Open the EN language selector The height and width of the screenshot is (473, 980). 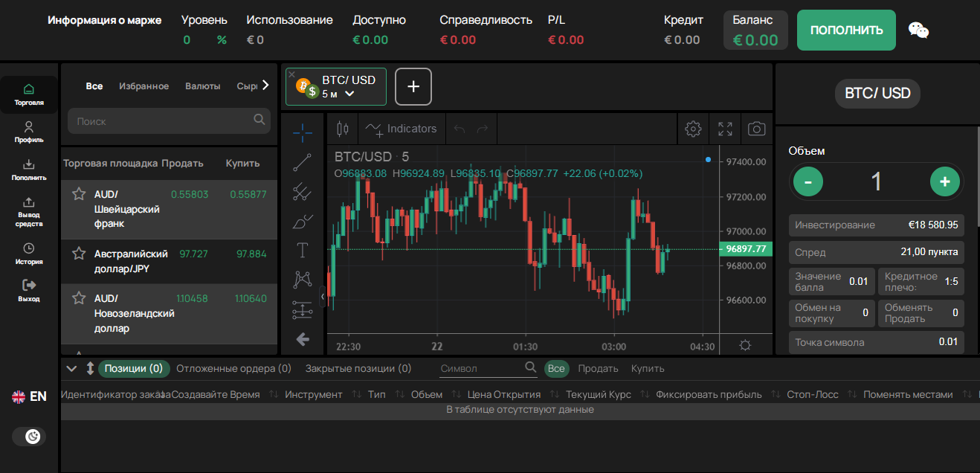click(x=29, y=396)
